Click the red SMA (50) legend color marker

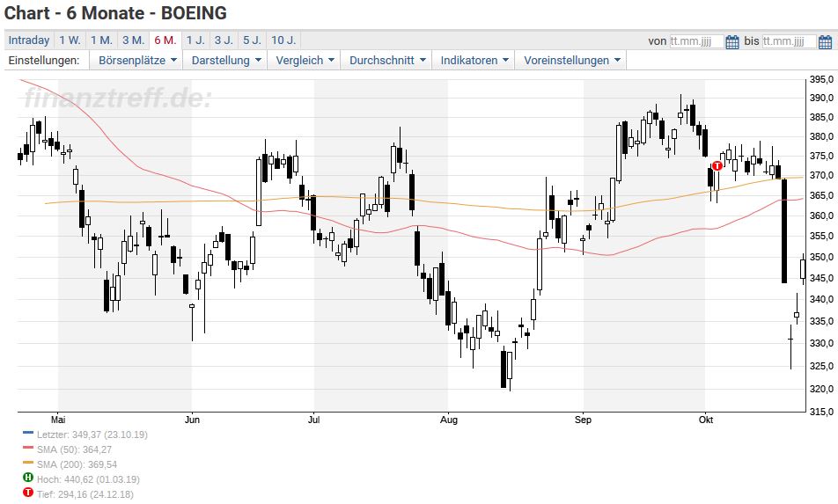coord(28,448)
